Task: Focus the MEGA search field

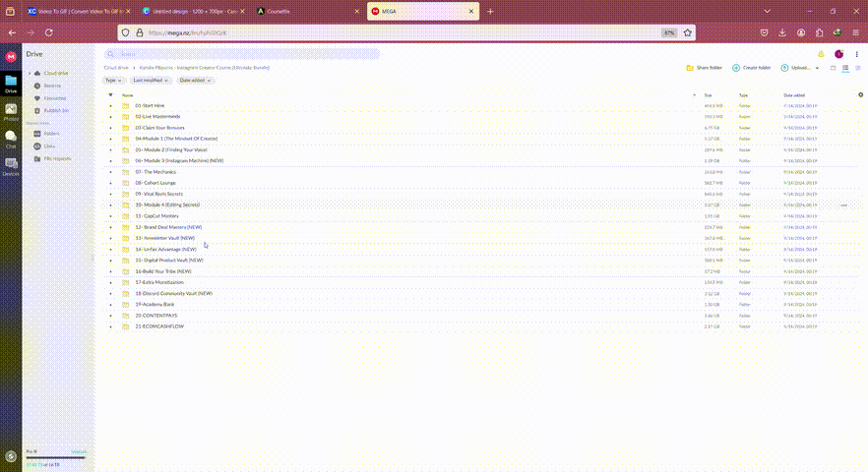Action: tap(242, 54)
